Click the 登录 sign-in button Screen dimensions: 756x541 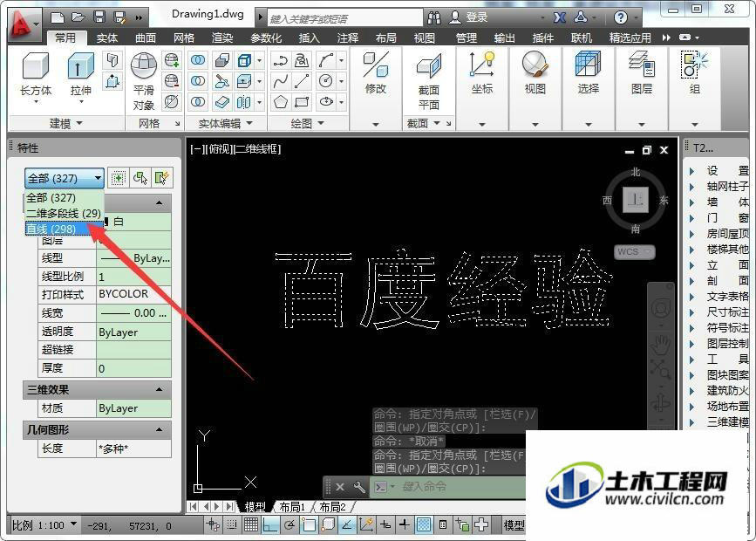tap(469, 17)
